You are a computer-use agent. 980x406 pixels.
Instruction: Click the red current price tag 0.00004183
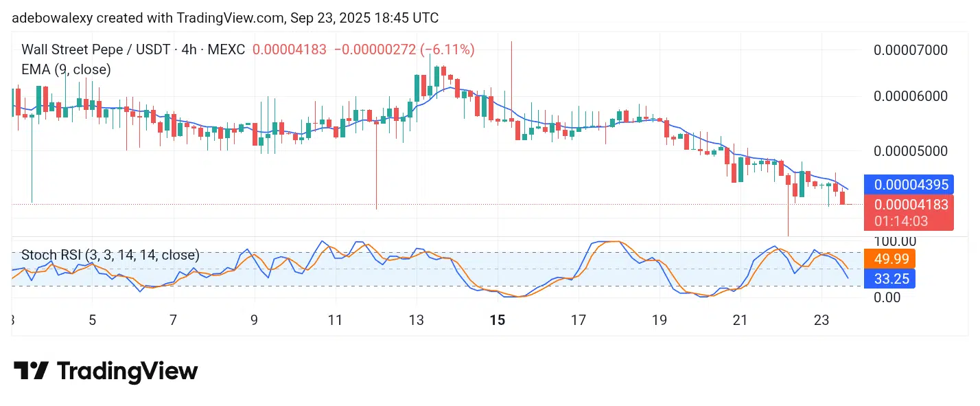pos(910,204)
